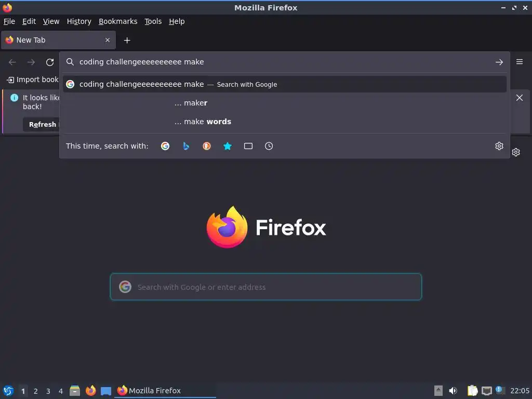Viewport: 532px width, 399px height.
Task: Click the back navigation arrow
Action: coord(12,62)
